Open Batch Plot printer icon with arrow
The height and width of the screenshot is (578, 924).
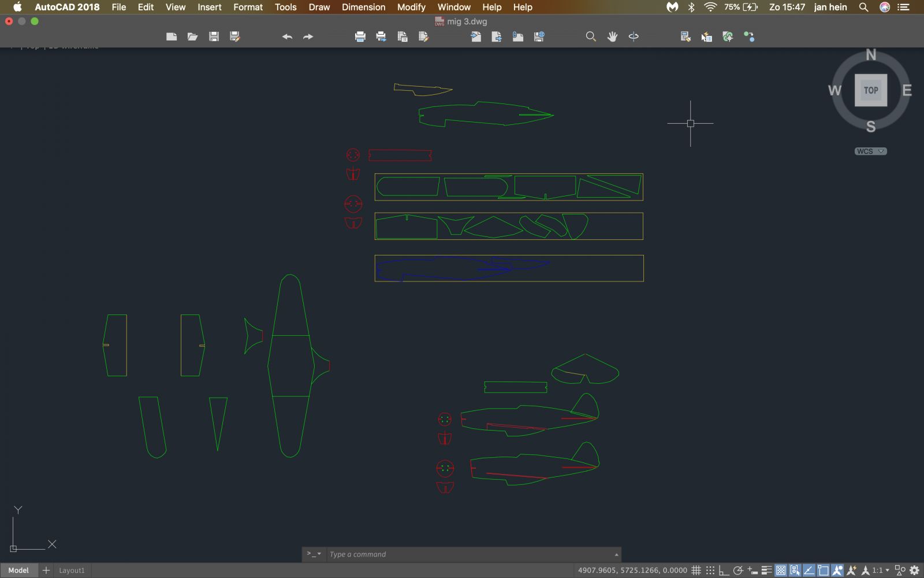pyautogui.click(x=381, y=36)
